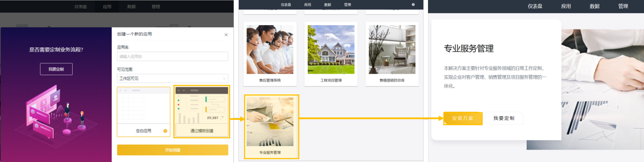644x162 pixels.
Task: Open the 售后管理系统 call-center template thumbnail
Action: (270, 50)
